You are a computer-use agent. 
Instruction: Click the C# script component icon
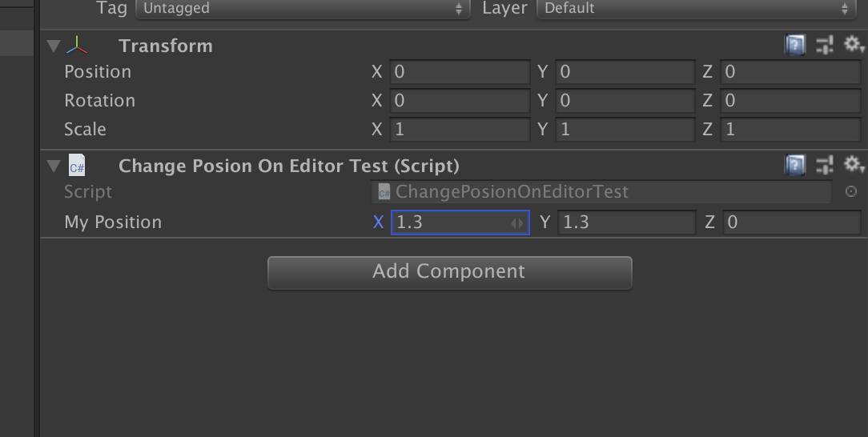pos(77,166)
